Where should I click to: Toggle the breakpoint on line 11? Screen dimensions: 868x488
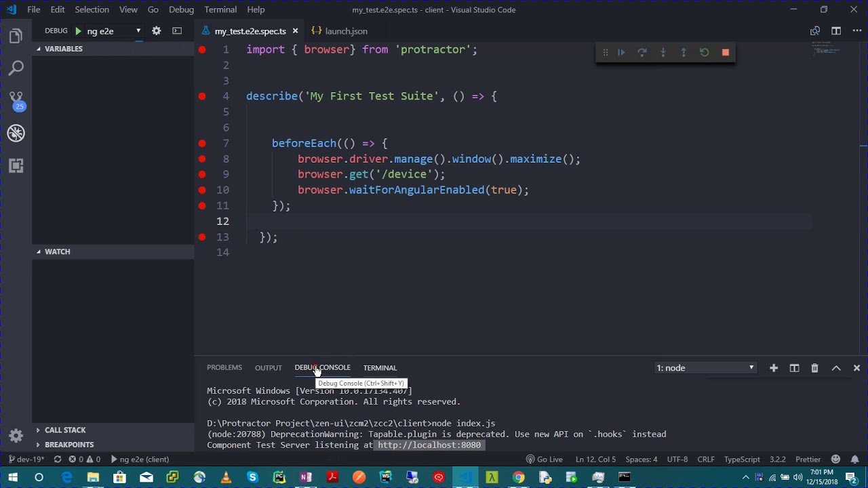pos(202,205)
